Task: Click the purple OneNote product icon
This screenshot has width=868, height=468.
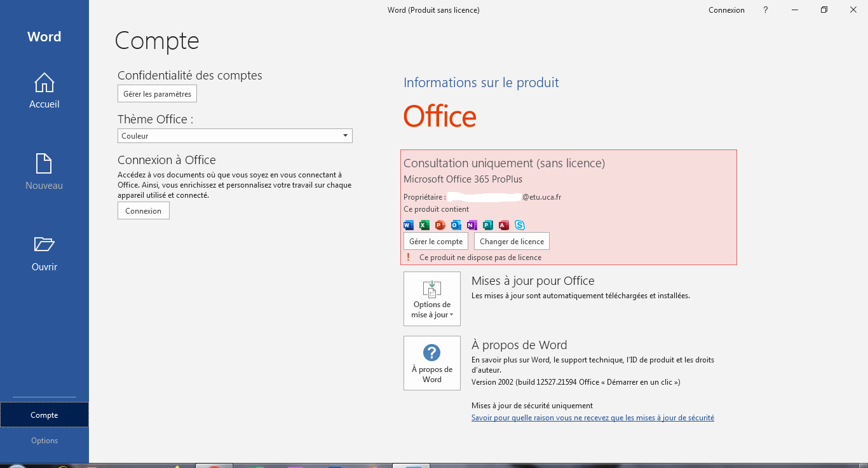Action: pos(472,225)
